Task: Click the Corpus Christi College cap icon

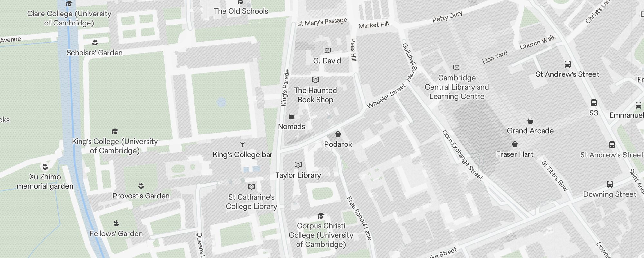Action: point(321,215)
